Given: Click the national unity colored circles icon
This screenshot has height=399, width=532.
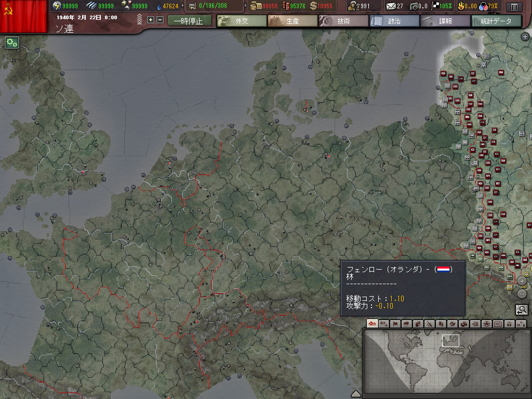Looking at the screenshot, I should click(x=483, y=6).
